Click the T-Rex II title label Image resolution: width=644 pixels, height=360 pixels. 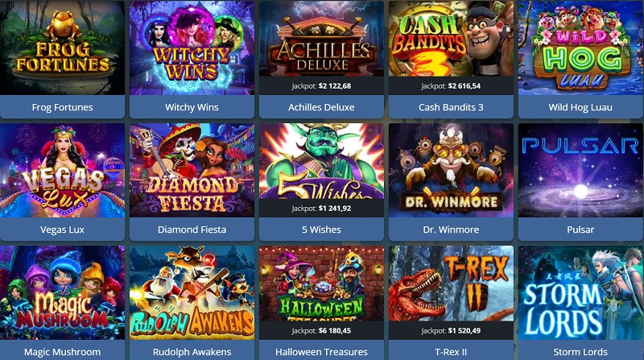click(451, 352)
